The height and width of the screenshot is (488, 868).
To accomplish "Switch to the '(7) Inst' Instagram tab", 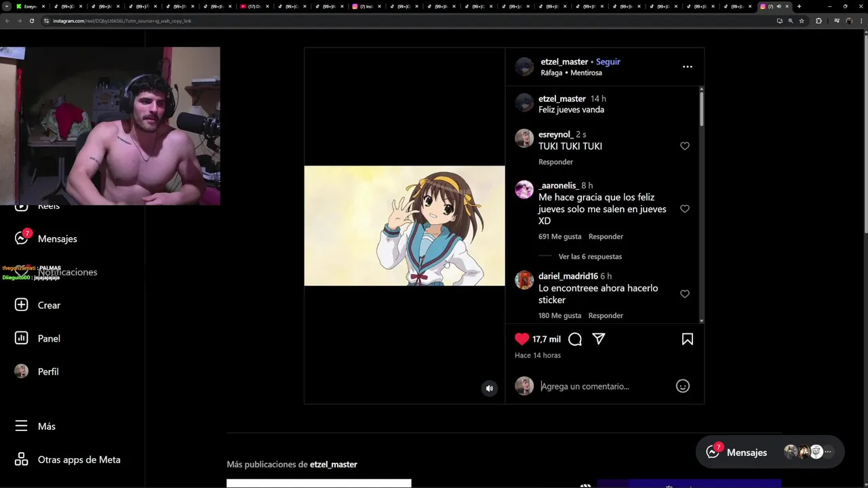I will click(366, 6).
